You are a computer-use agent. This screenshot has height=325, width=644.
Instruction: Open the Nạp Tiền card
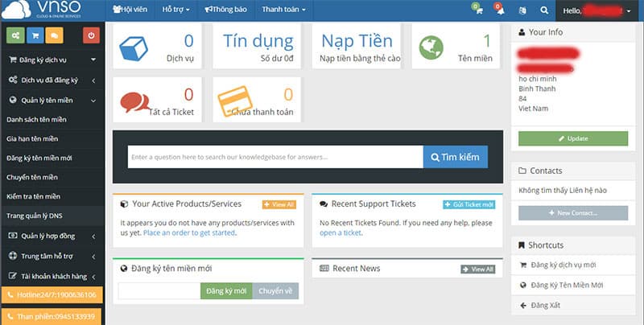pyautogui.click(x=357, y=46)
